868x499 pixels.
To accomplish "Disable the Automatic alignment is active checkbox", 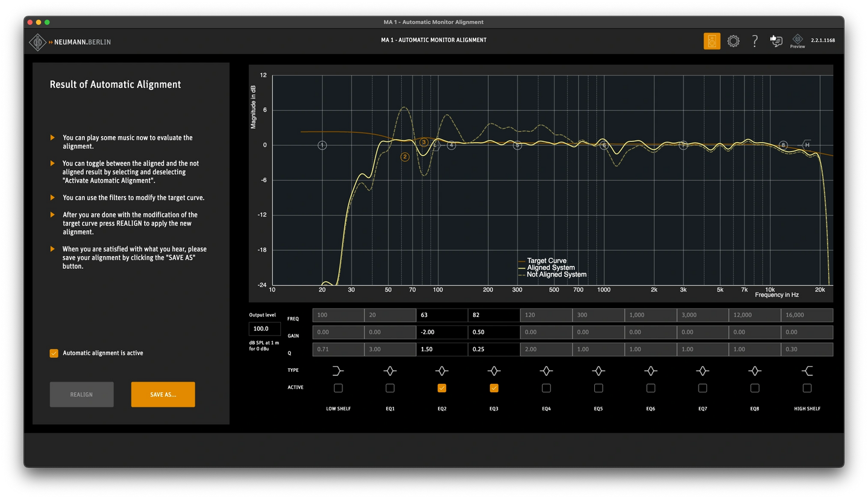I will [x=54, y=353].
